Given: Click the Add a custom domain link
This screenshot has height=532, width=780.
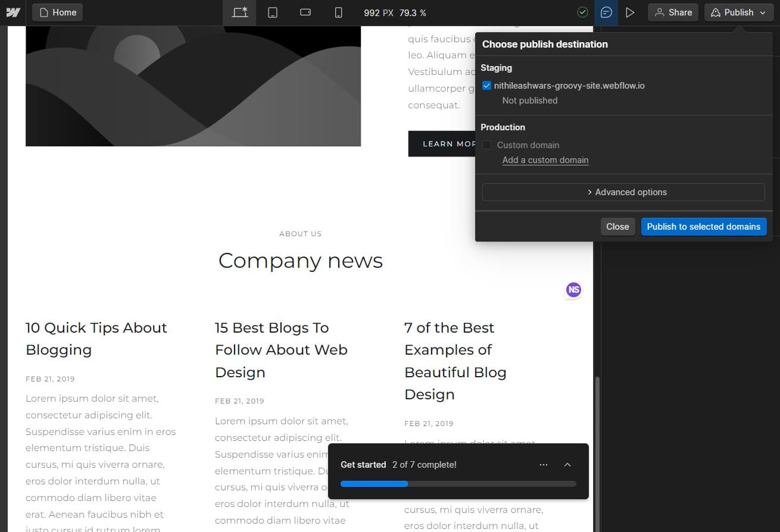Looking at the screenshot, I should pos(545,159).
